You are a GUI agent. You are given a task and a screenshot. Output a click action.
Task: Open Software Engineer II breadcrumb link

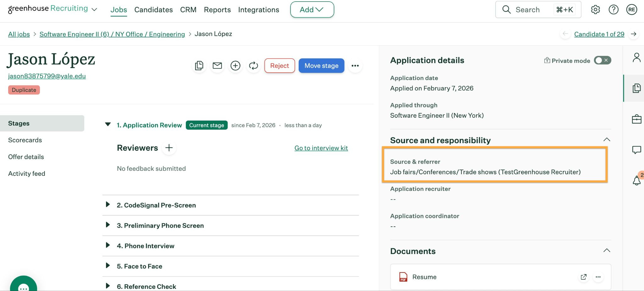(112, 34)
